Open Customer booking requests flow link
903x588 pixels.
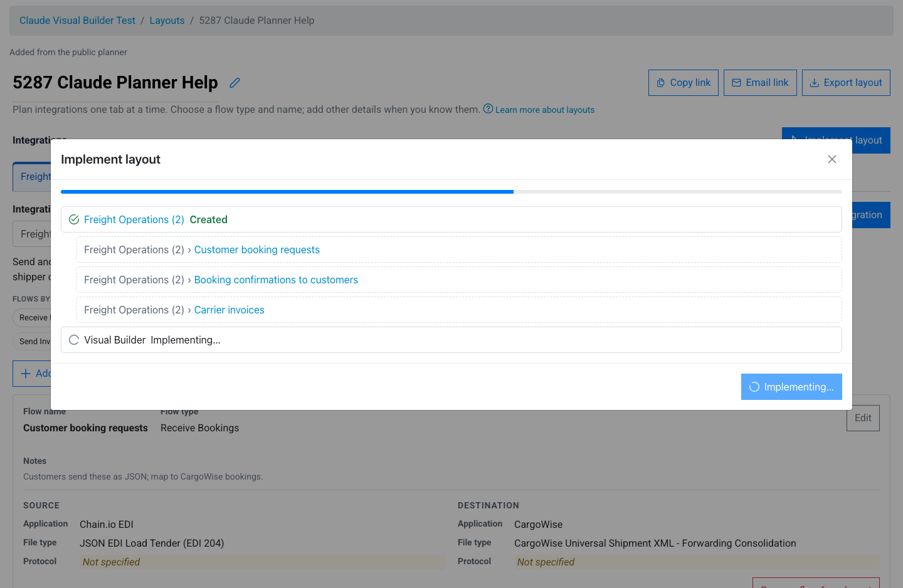tap(257, 249)
